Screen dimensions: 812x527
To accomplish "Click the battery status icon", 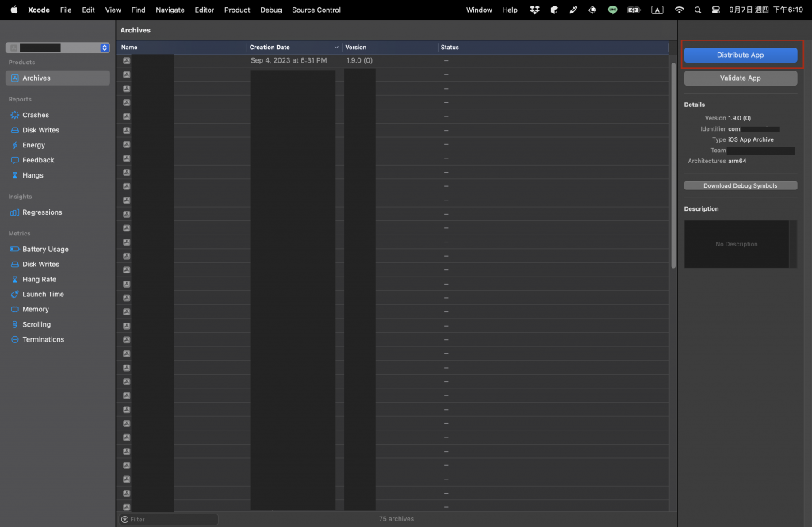I will [x=634, y=10].
